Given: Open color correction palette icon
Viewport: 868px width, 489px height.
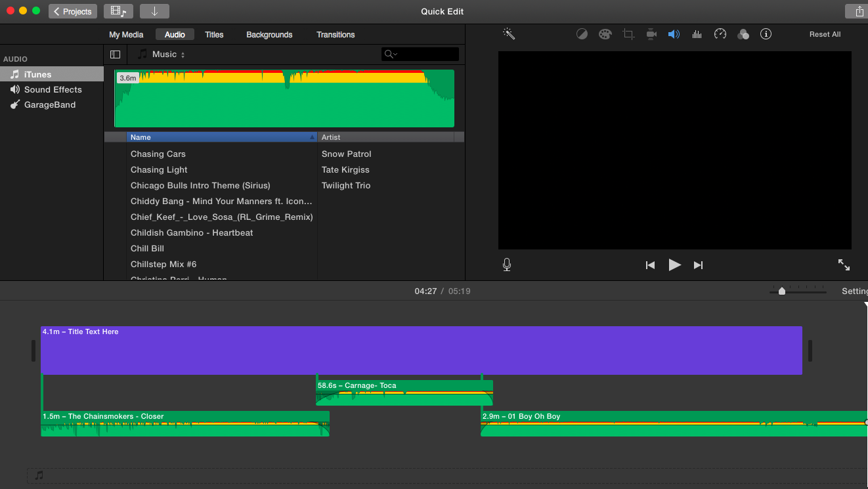Looking at the screenshot, I should click(605, 34).
